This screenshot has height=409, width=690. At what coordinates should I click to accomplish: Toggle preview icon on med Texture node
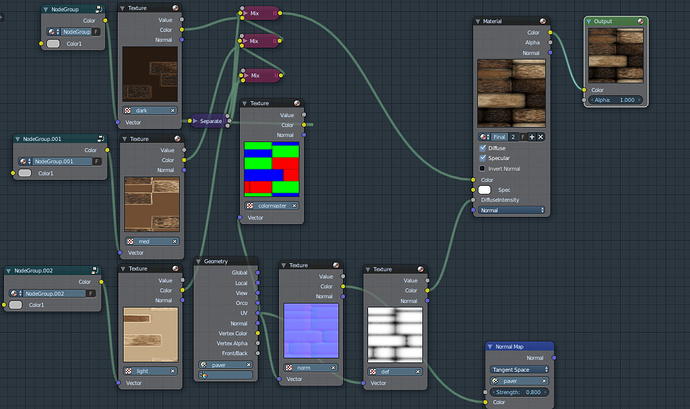click(177, 139)
